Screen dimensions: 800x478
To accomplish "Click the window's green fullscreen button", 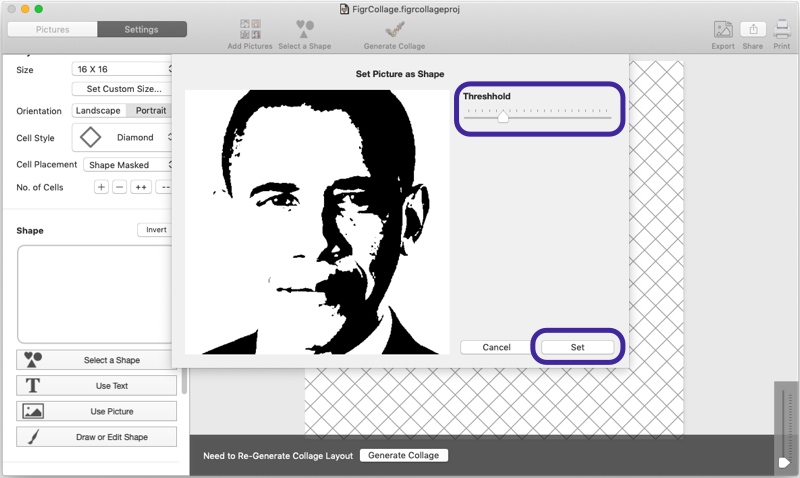I will coord(39,9).
